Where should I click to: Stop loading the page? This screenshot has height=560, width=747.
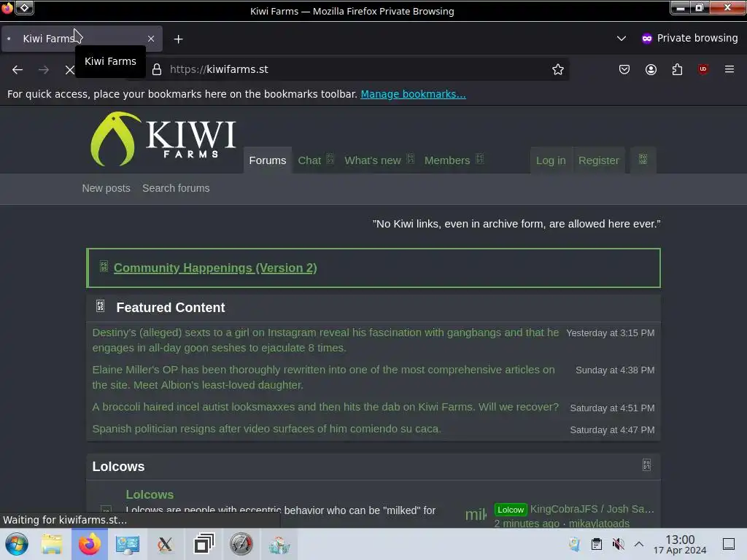pos(69,69)
